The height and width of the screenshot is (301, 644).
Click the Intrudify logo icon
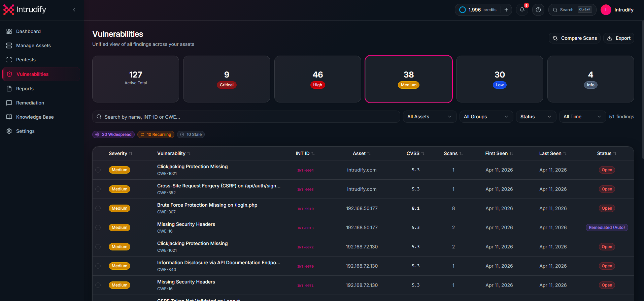[x=9, y=10]
